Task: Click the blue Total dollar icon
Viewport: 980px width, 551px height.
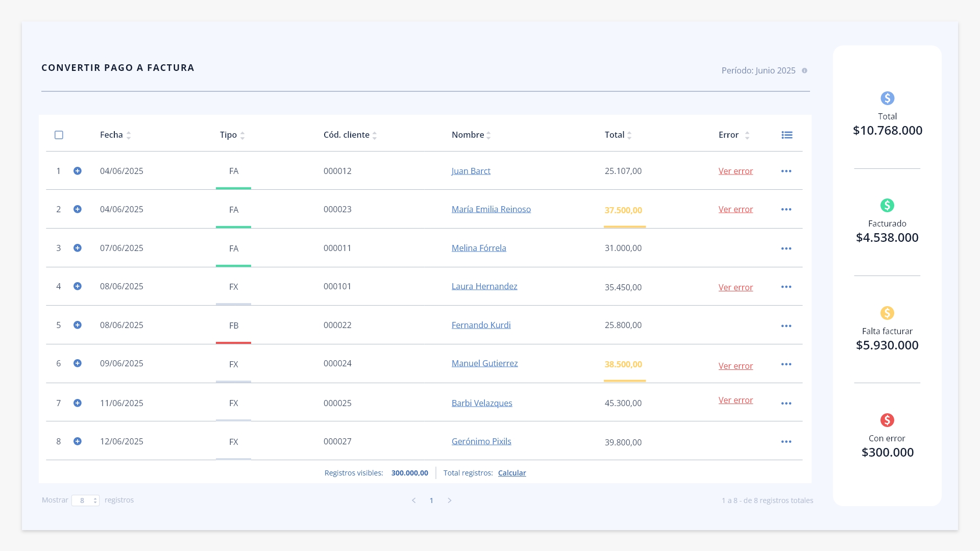Action: coord(887,98)
